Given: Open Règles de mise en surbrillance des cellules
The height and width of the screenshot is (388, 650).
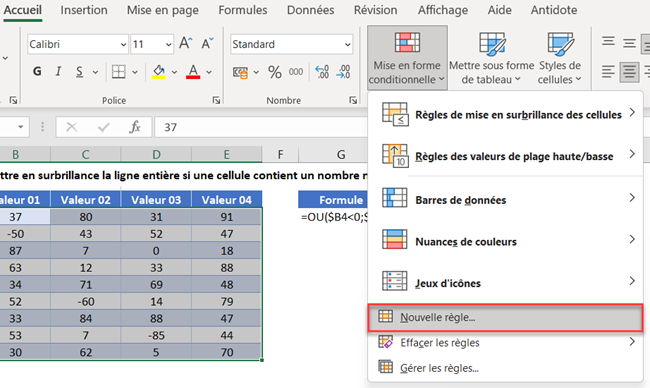Looking at the screenshot, I should pyautogui.click(x=505, y=114).
